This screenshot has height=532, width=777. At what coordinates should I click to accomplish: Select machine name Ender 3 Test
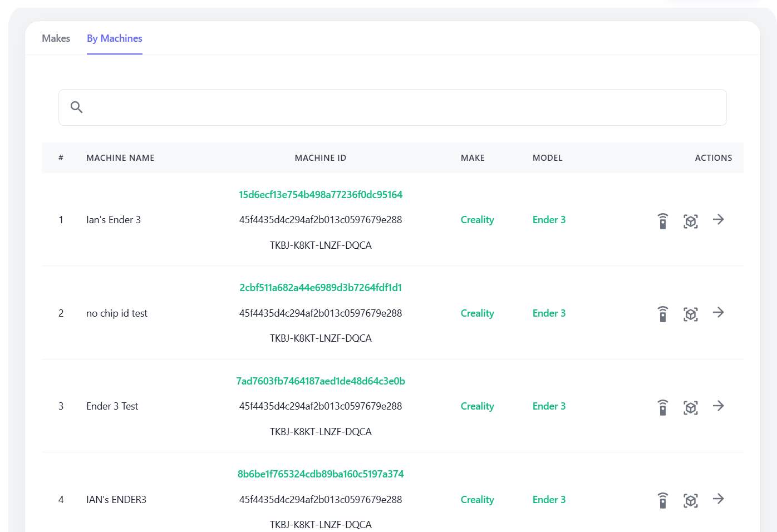tap(112, 406)
